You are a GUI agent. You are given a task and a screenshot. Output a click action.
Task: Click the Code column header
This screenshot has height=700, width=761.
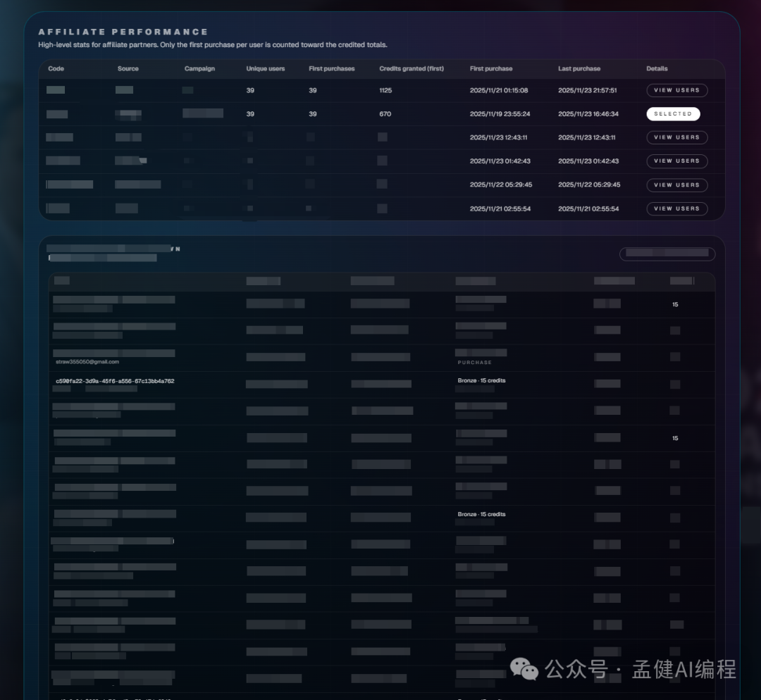56,69
